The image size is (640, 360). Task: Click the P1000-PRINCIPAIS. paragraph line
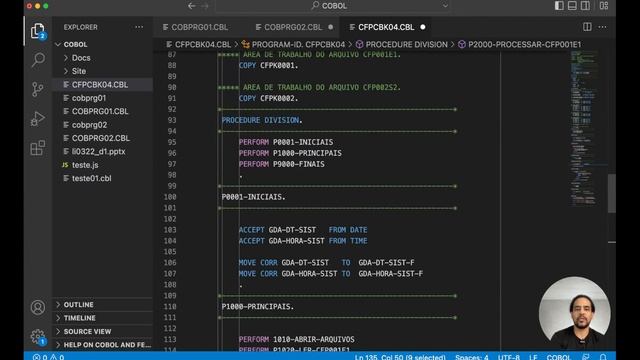tap(258, 307)
